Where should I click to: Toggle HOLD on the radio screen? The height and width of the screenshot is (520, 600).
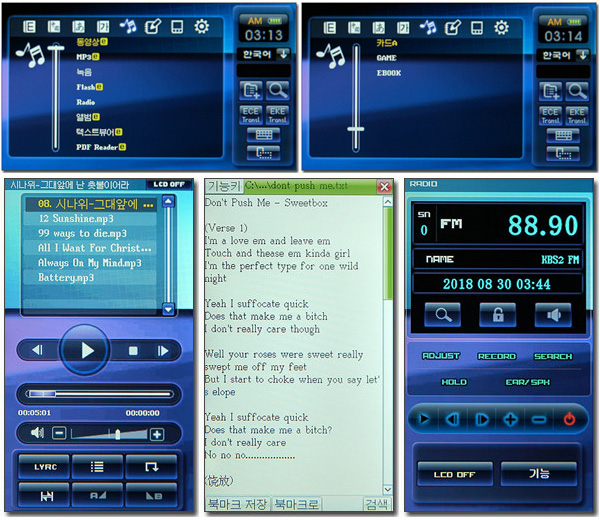tap(454, 382)
